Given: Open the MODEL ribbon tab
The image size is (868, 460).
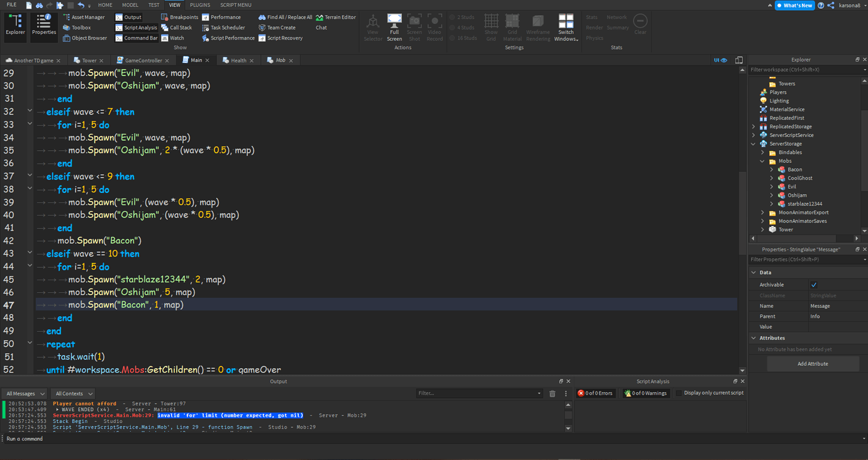Looking at the screenshot, I should point(130,5).
